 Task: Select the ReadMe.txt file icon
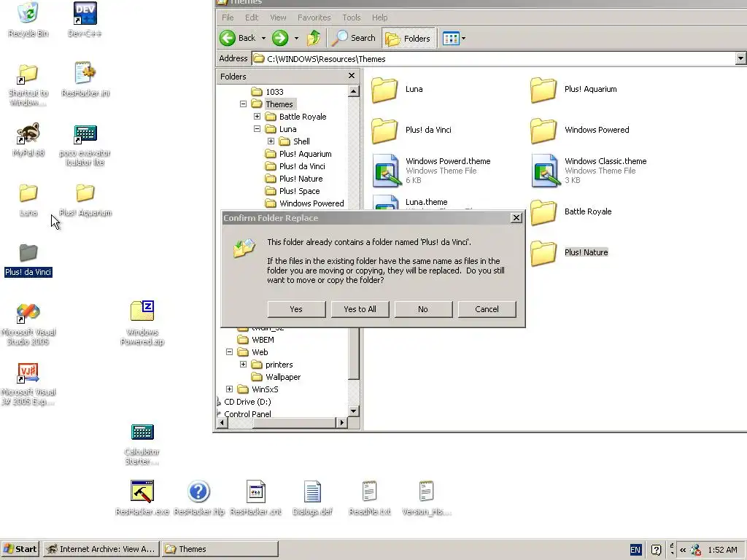click(x=370, y=491)
